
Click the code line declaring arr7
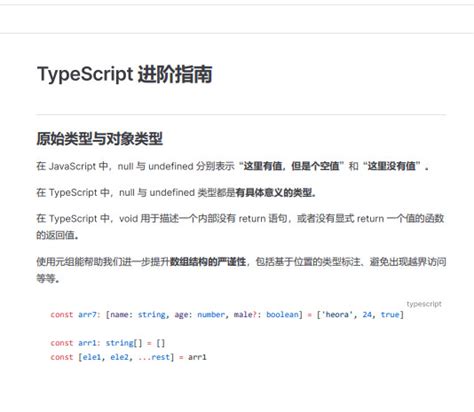pyautogui.click(x=227, y=315)
